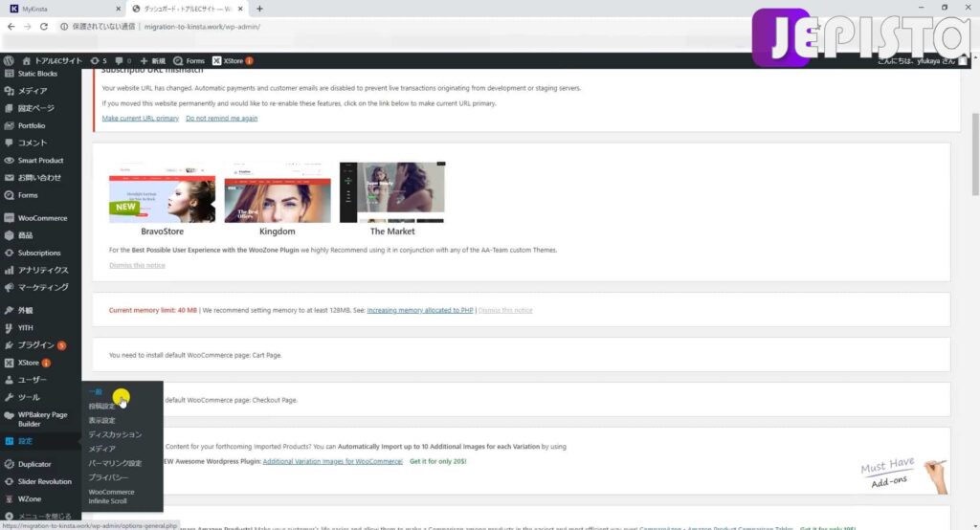Click Make current URL primary link
Viewport: 980px width, 530px height.
140,118
